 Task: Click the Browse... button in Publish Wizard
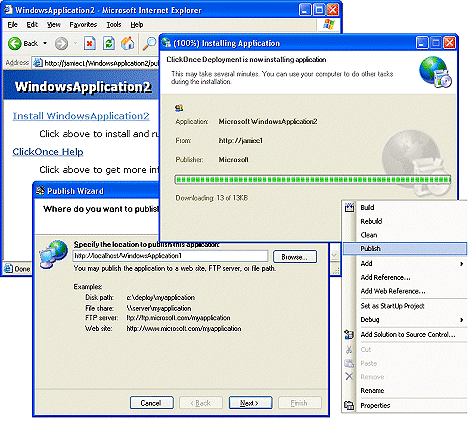tap(295, 257)
